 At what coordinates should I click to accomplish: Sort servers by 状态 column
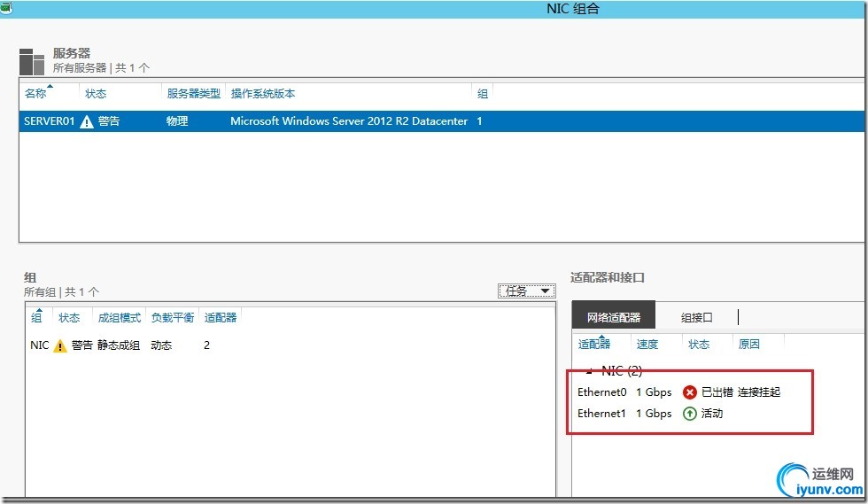tap(96, 94)
